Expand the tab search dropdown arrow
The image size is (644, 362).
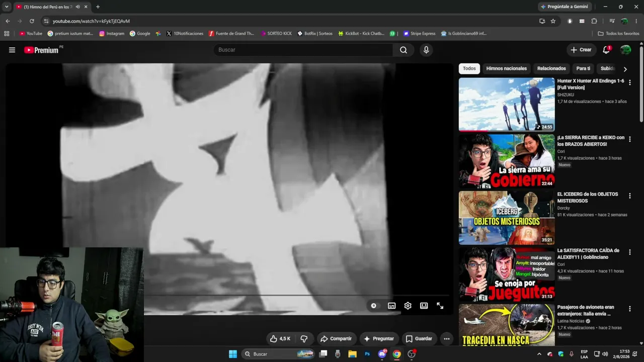[x=7, y=7]
